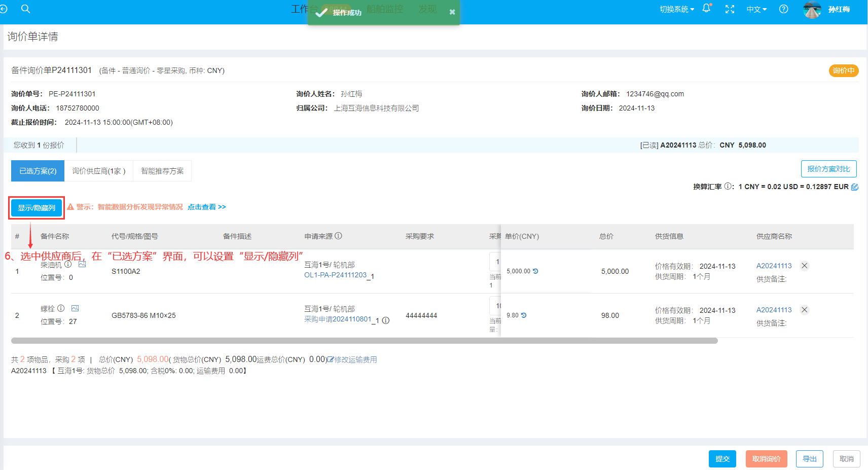The image size is (868, 470).
Task: Toggle fullscreen mode icon
Action: pyautogui.click(x=730, y=9)
